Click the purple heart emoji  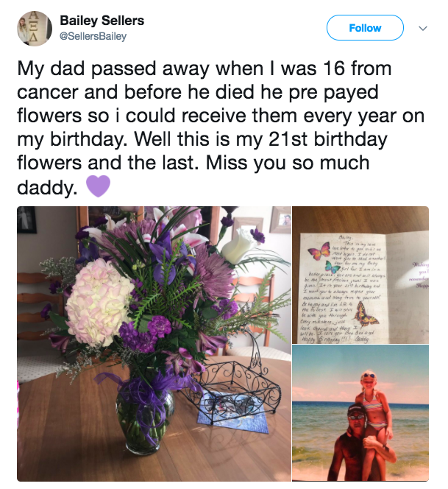click(98, 186)
